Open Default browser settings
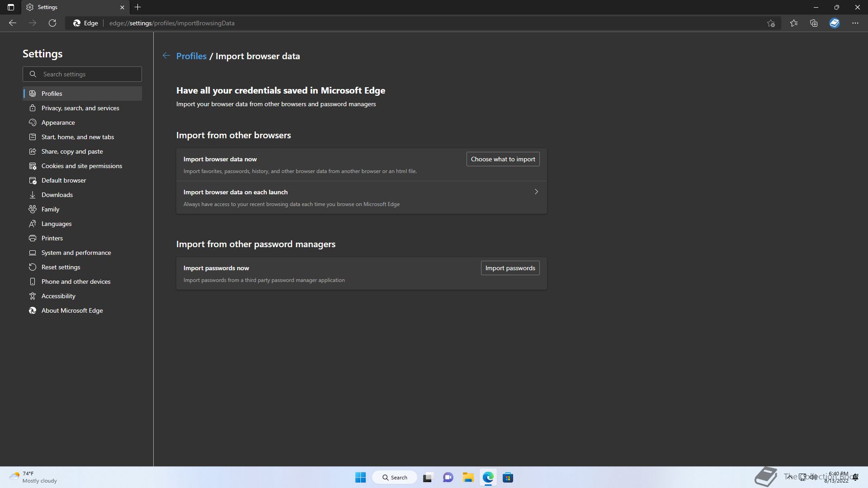The image size is (868, 488). coord(82,180)
